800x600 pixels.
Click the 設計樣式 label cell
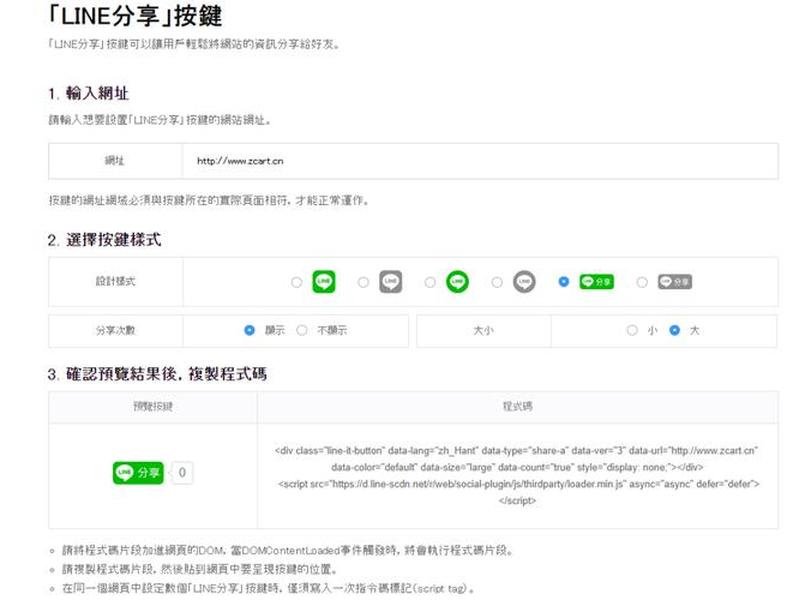(116, 282)
